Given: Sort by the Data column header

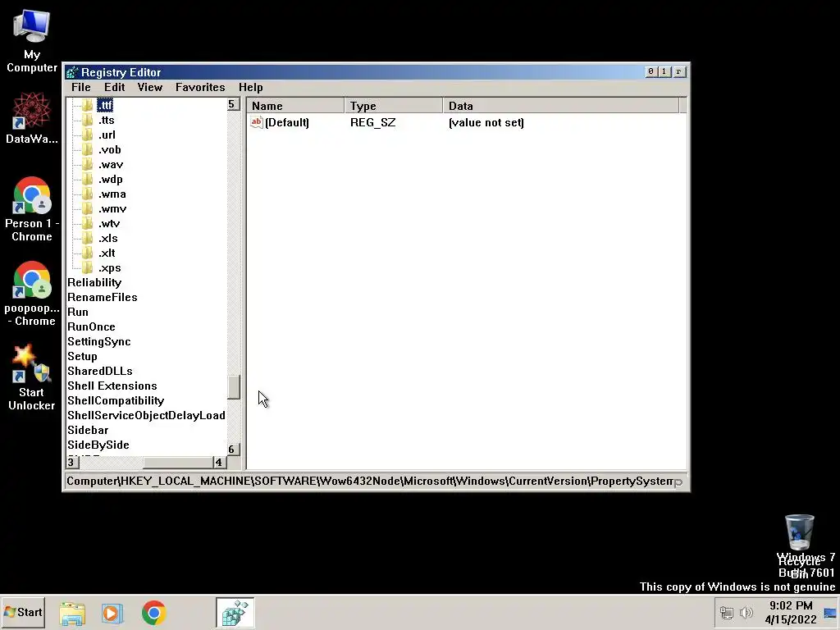Looking at the screenshot, I should pyautogui.click(x=561, y=106).
